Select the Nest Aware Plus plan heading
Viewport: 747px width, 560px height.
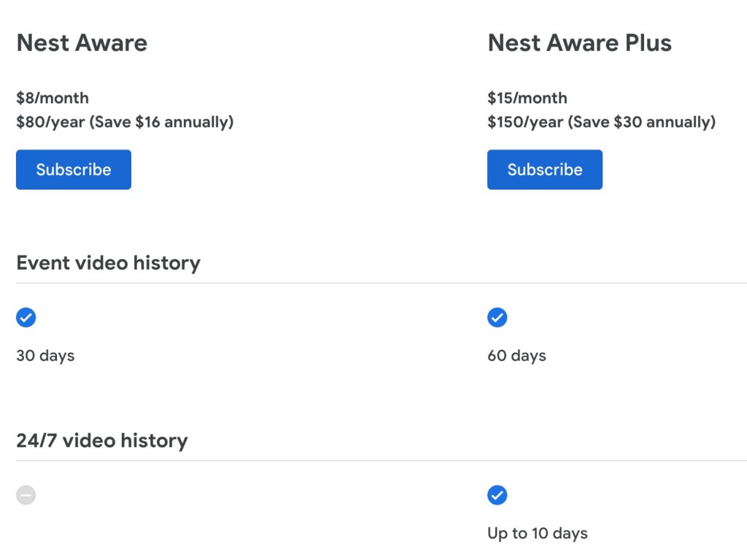[x=579, y=43]
